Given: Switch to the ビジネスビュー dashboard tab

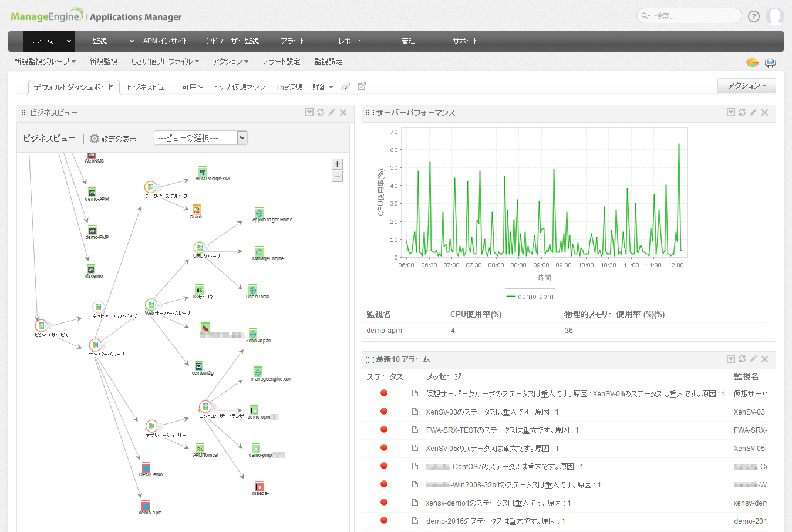Looking at the screenshot, I should [x=149, y=87].
